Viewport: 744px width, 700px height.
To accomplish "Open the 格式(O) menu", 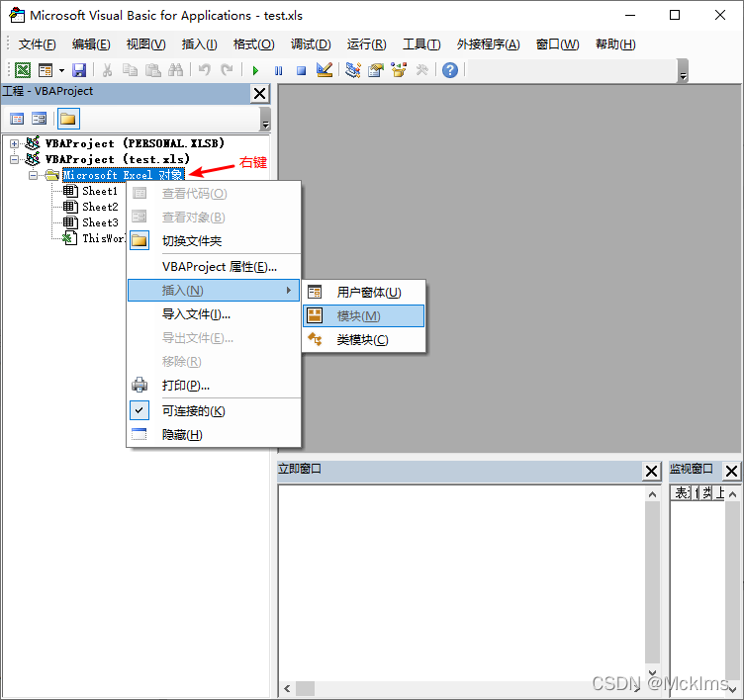I will click(254, 44).
